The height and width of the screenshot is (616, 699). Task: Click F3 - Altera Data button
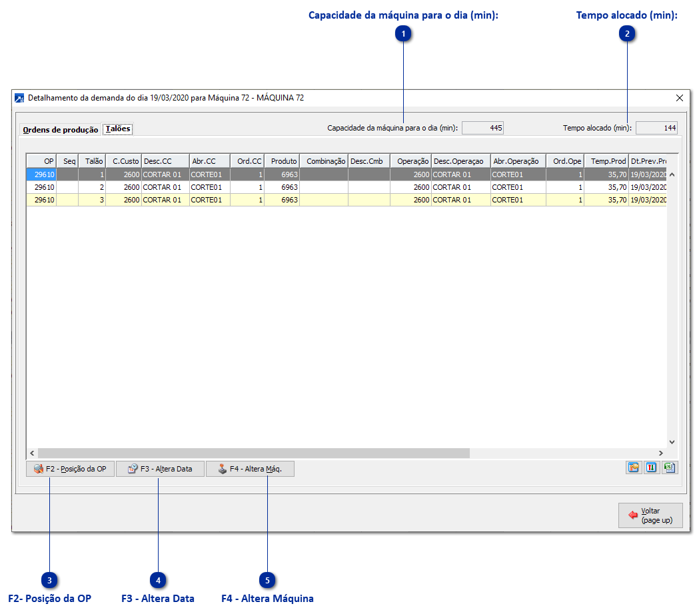click(160, 469)
